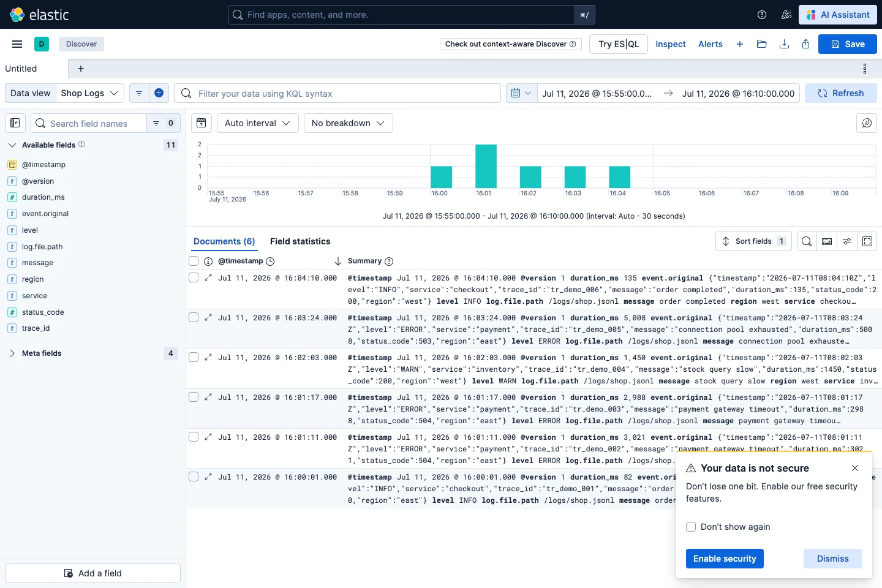The width and height of the screenshot is (882, 588).
Task: Select the 16:03:24.000 document checkbox
Action: click(194, 317)
